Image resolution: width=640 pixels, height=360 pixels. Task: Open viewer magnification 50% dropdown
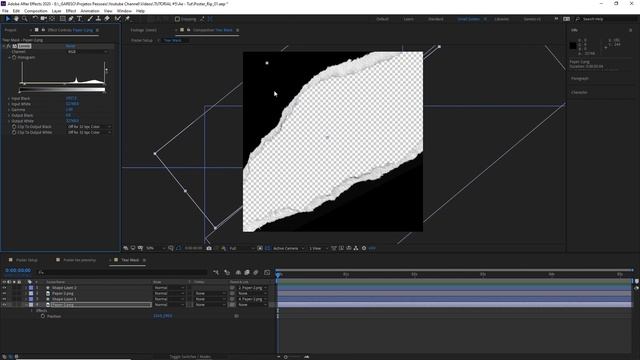[156, 248]
